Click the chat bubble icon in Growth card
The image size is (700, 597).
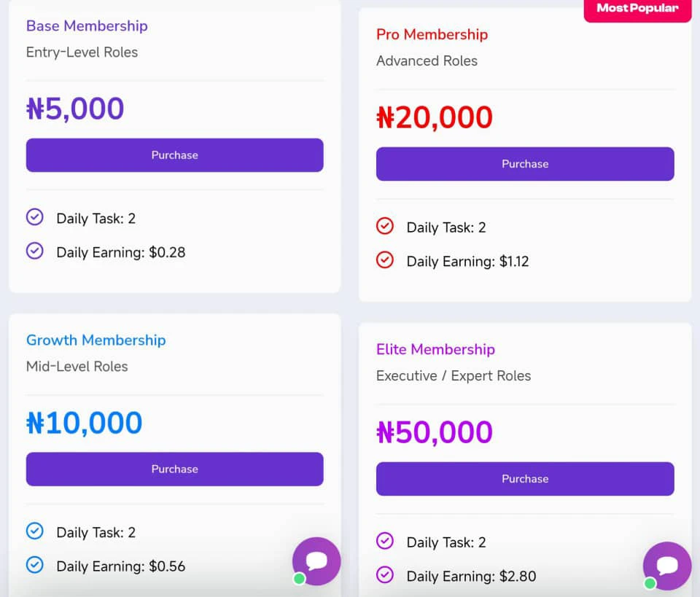[x=316, y=561]
